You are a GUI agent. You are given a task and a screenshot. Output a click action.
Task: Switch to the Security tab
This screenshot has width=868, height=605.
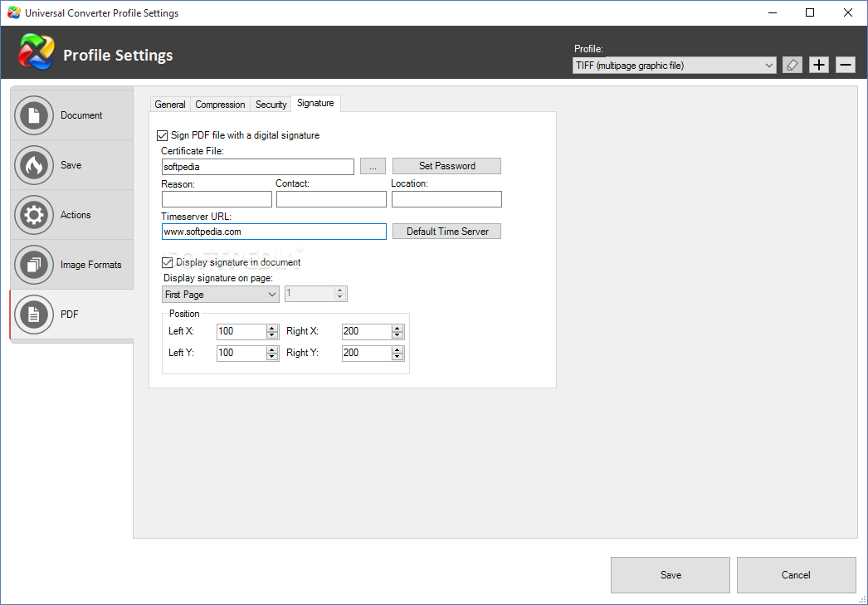pyautogui.click(x=271, y=104)
